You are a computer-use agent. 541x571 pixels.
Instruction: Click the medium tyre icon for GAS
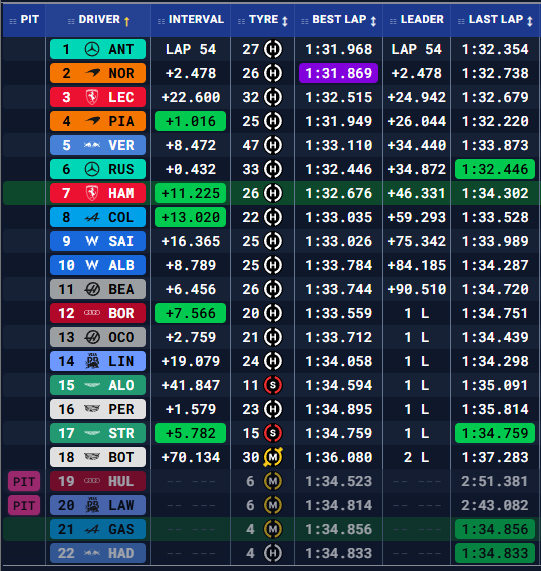pyautogui.click(x=273, y=529)
